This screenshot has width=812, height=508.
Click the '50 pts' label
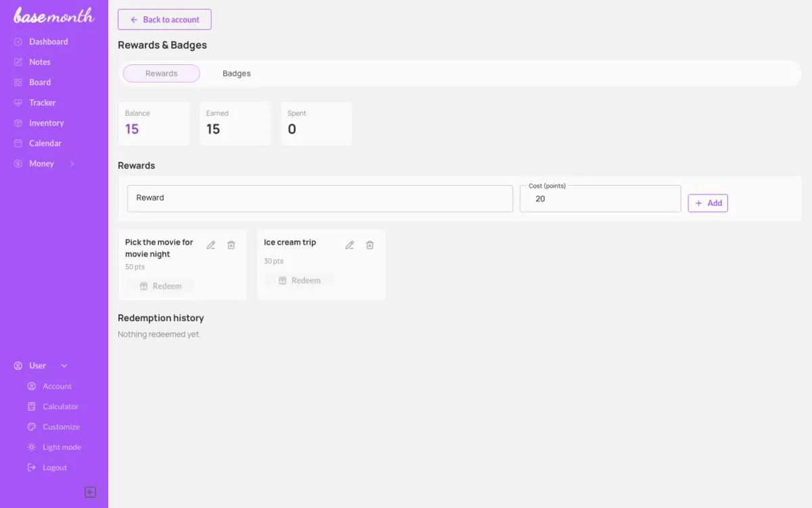pyautogui.click(x=135, y=267)
